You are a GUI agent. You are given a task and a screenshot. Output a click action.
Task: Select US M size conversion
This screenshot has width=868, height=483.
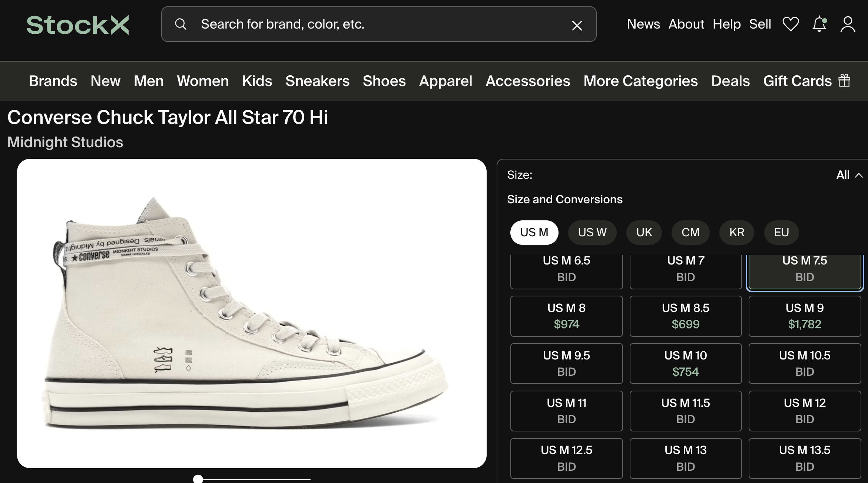click(534, 232)
